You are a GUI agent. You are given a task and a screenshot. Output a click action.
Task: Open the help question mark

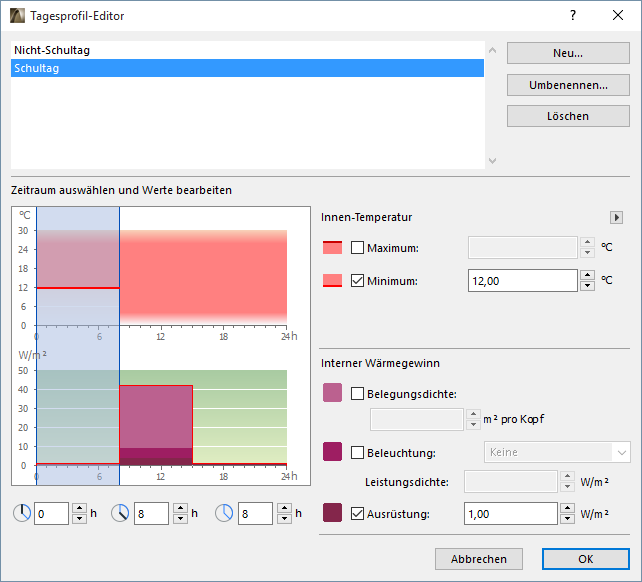[573, 16]
